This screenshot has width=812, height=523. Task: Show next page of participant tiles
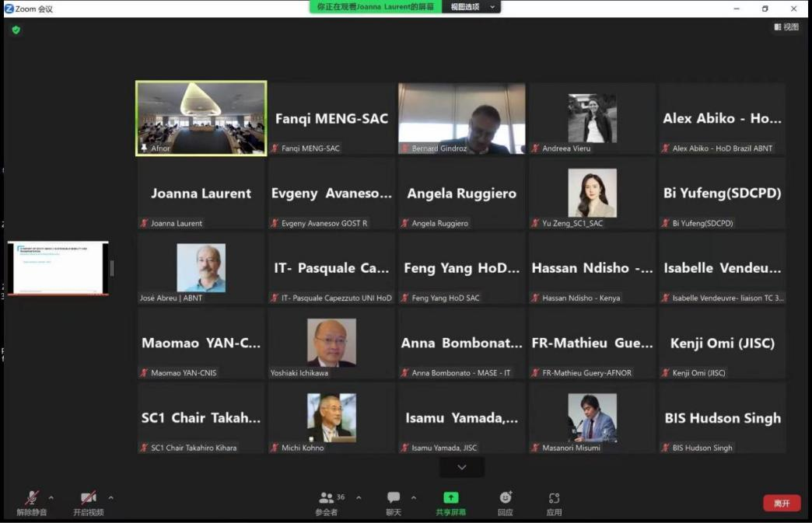click(x=461, y=467)
